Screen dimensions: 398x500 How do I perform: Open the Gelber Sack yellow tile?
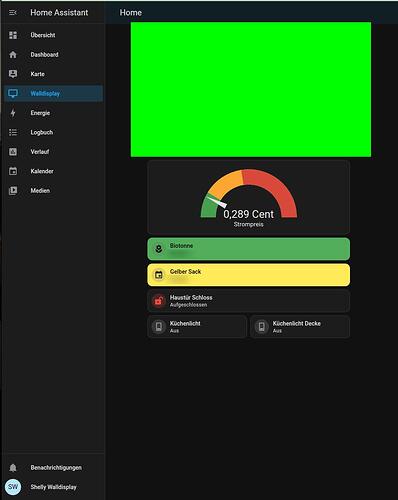coord(249,275)
